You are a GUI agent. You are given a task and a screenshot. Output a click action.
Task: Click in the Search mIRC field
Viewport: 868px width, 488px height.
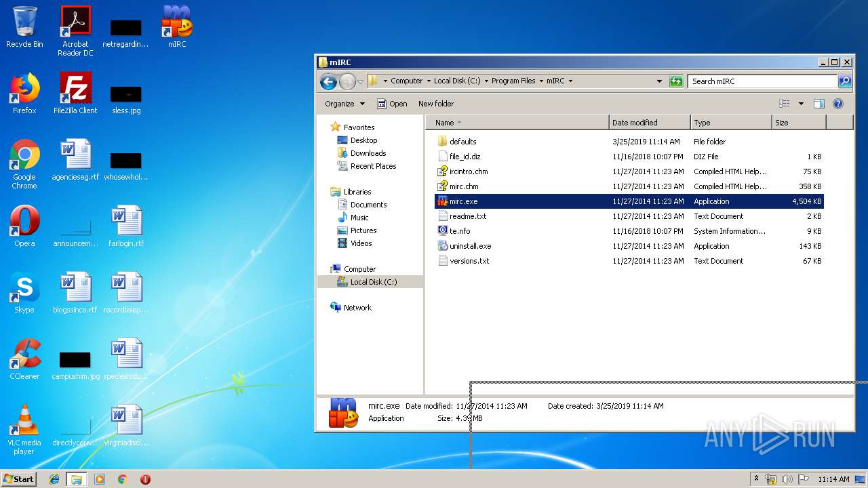tap(762, 81)
